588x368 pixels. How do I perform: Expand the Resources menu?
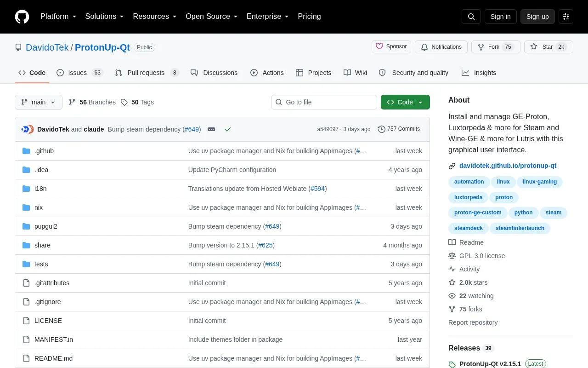pos(154,17)
